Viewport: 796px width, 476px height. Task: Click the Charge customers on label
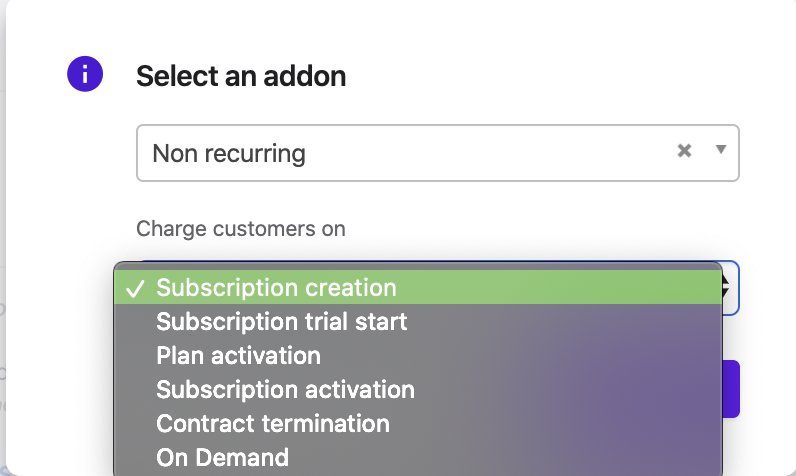tap(240, 229)
